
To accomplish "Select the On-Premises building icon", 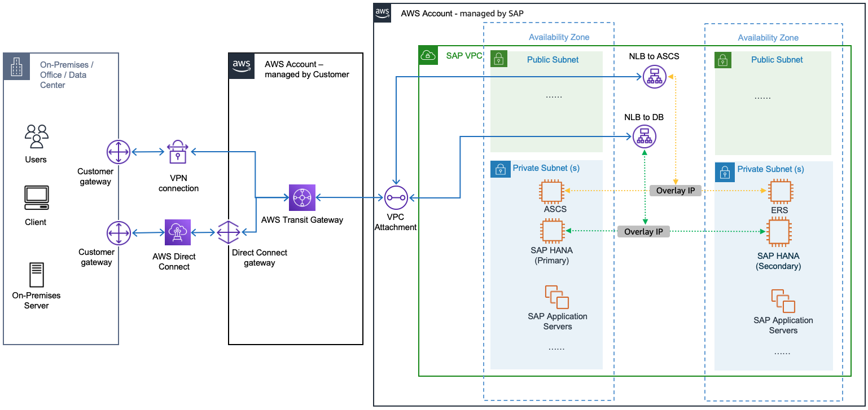I will 15,67.
